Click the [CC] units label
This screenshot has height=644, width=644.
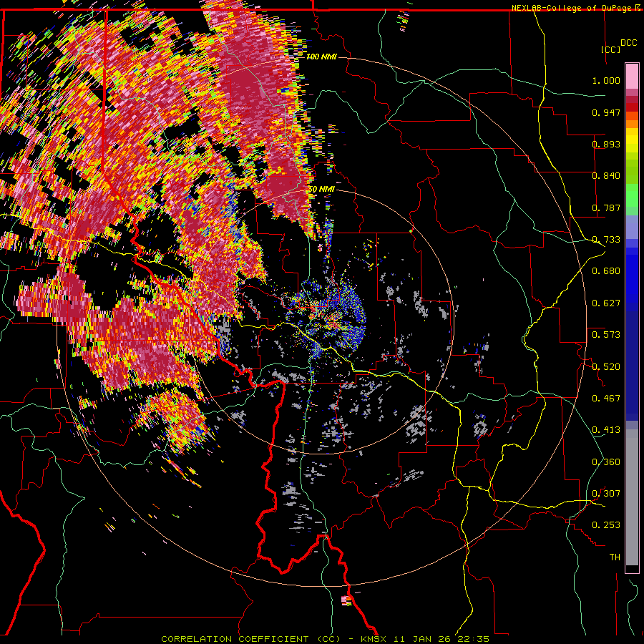click(x=611, y=49)
